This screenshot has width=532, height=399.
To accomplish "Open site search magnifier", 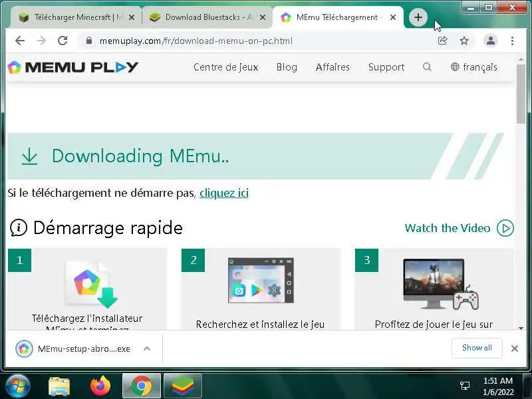I will [x=427, y=67].
